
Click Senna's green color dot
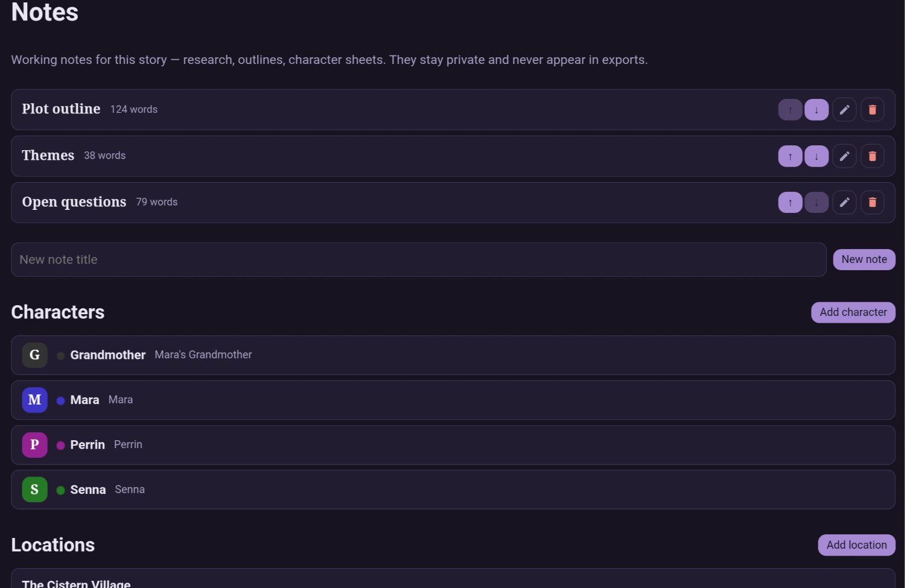[x=60, y=490]
